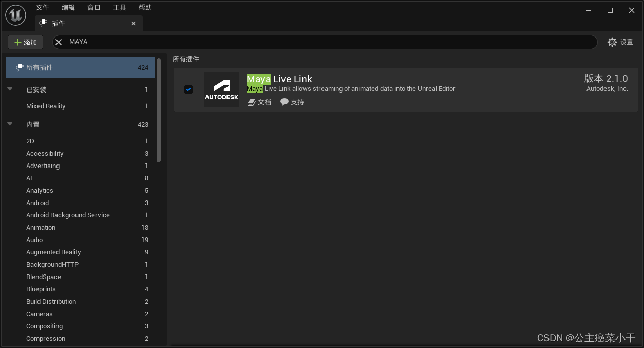
Task: Click the Autodesk plugin thumbnail
Action: (221, 89)
